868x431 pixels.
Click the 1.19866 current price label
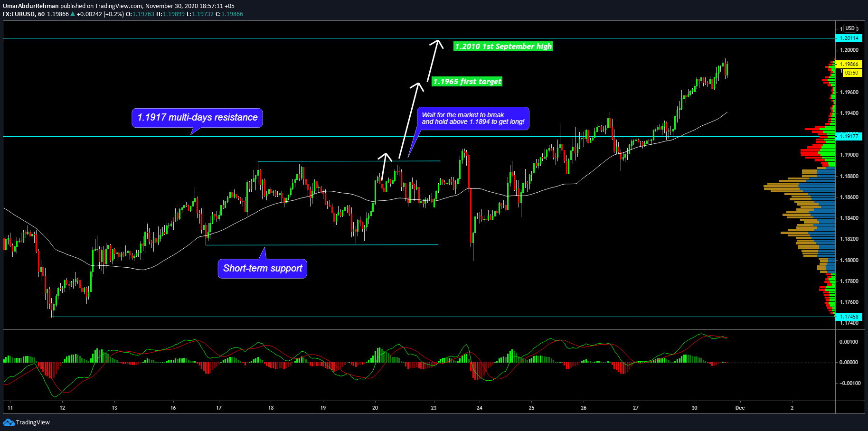click(x=849, y=64)
